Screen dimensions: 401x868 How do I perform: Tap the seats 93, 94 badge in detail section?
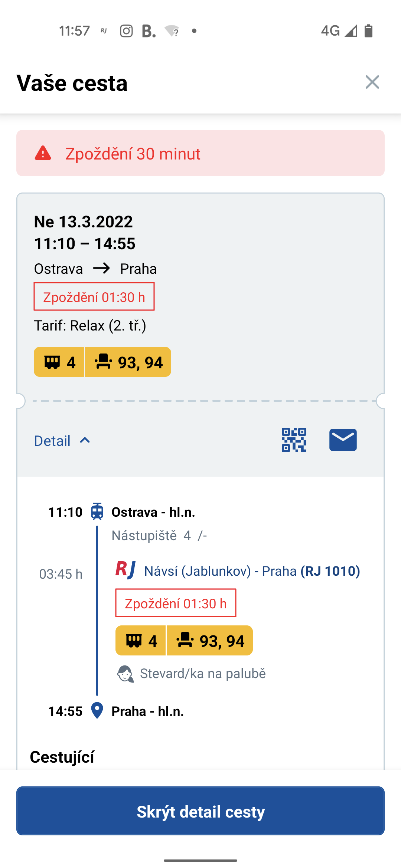(x=210, y=641)
